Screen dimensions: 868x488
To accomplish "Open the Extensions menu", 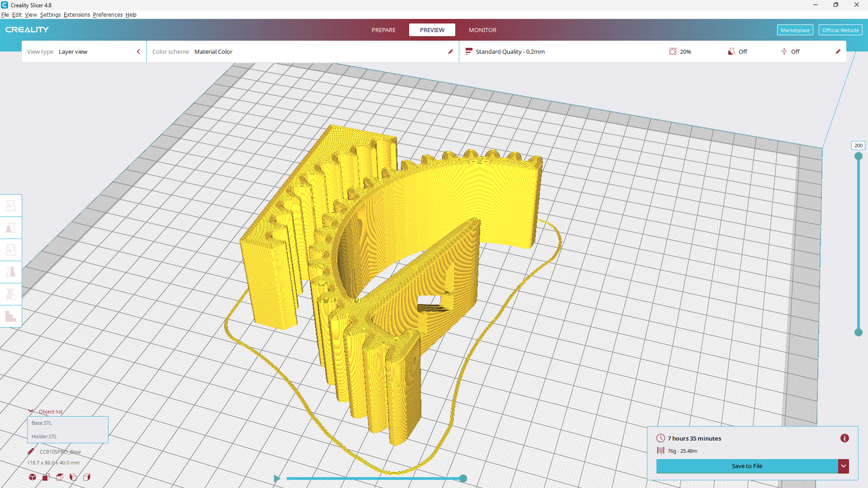I will (77, 14).
